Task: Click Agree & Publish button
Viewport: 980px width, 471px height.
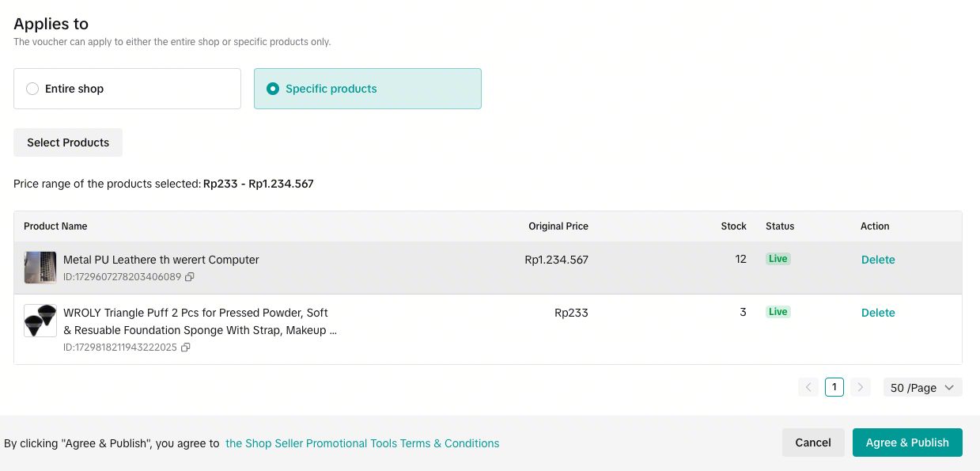Action: click(907, 443)
